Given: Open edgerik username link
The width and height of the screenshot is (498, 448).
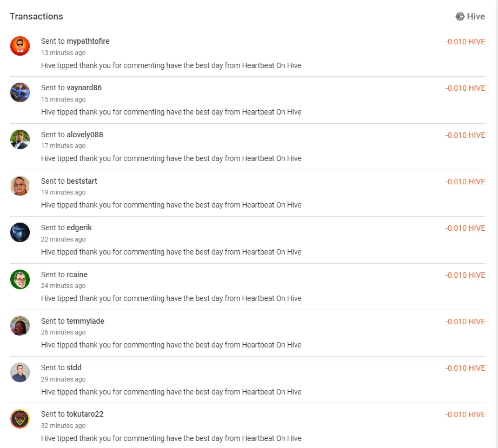Looking at the screenshot, I should (79, 228).
